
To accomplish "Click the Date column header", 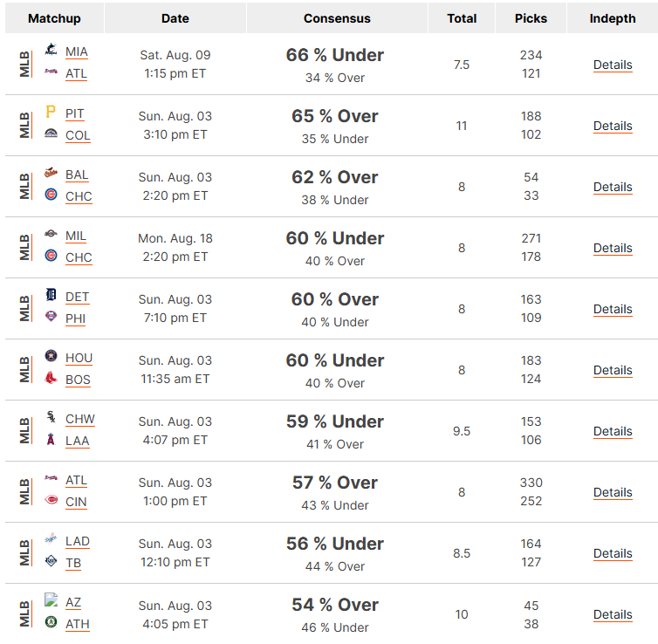I will (175, 18).
